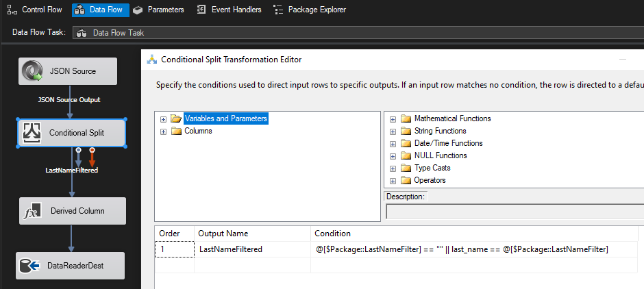
Task: Expand the NULL Functions node
Action: 393,155
